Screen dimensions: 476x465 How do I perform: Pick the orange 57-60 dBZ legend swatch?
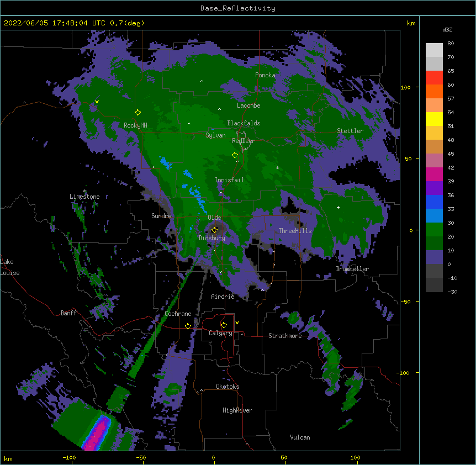click(434, 91)
